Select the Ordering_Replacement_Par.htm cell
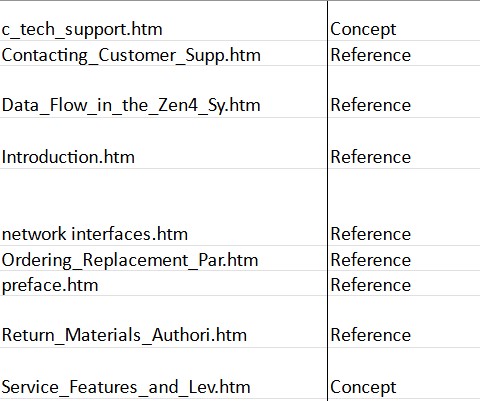The height and width of the screenshot is (401, 480). click(163, 258)
